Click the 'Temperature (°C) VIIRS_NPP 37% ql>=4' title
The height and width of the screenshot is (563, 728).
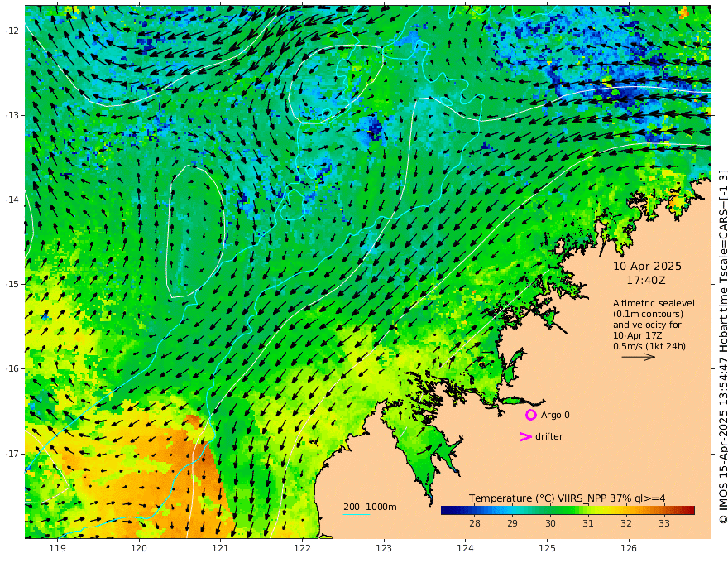tap(567, 498)
